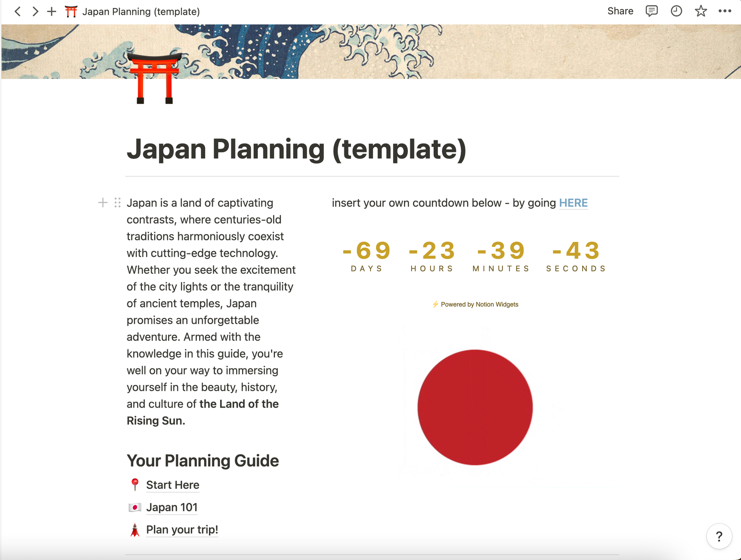Open the comments panel icon
This screenshot has width=741, height=560.
652,11
